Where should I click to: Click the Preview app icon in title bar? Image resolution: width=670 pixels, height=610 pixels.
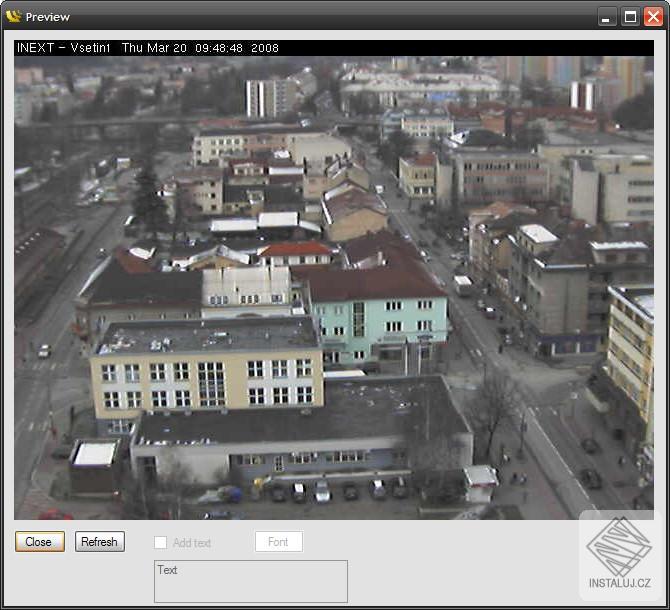[x=13, y=16]
